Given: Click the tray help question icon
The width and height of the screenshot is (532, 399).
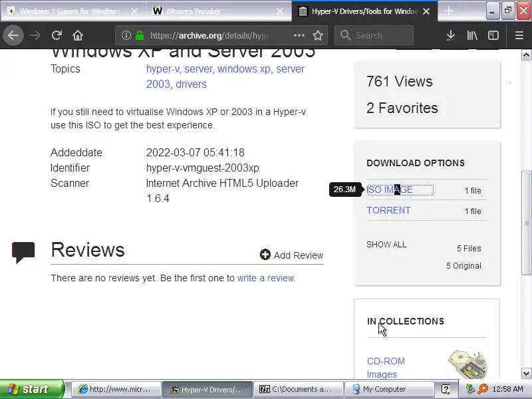Looking at the screenshot, I should [446, 389].
